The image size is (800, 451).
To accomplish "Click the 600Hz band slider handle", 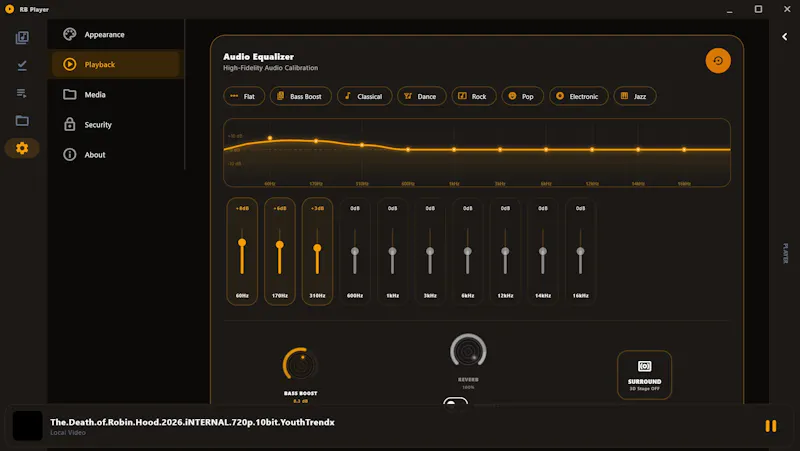I will pos(355,251).
